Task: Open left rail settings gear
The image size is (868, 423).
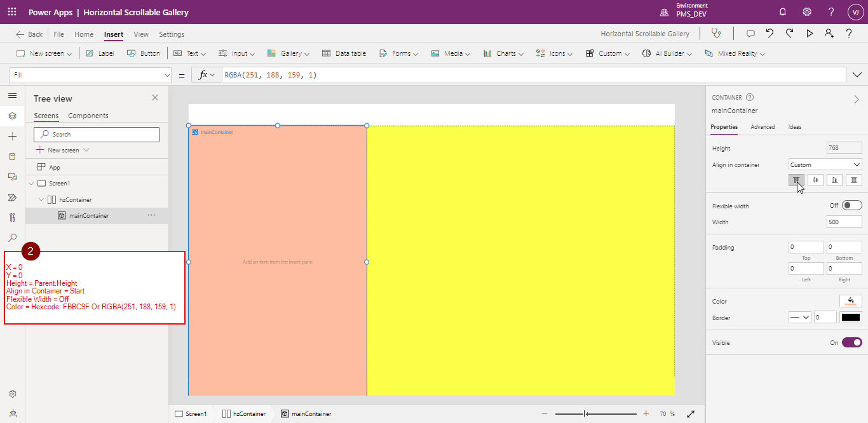Action: coord(12,394)
